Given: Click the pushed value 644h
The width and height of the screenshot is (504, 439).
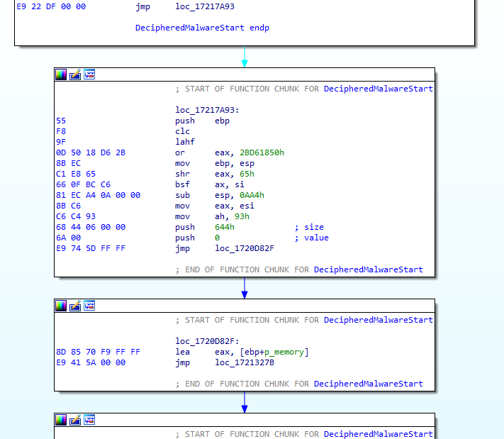Looking at the screenshot, I should (225, 227).
